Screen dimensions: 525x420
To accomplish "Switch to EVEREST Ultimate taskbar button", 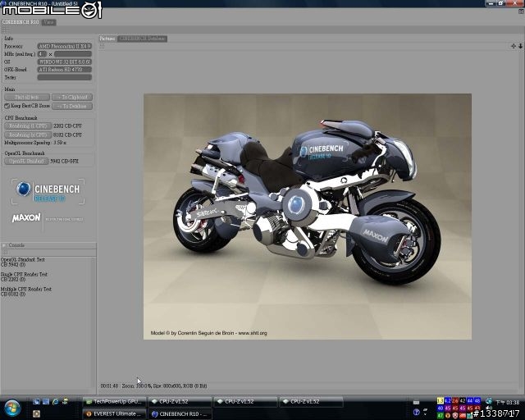I will (114, 414).
